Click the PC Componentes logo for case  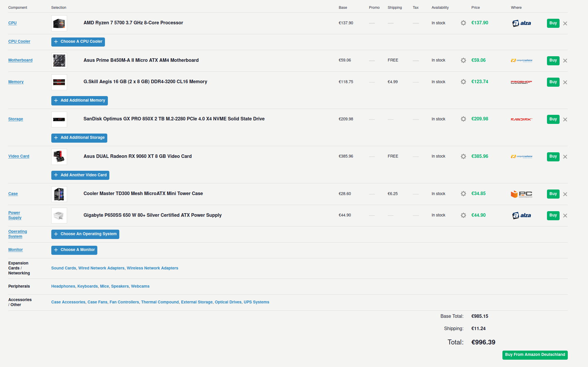(521, 194)
